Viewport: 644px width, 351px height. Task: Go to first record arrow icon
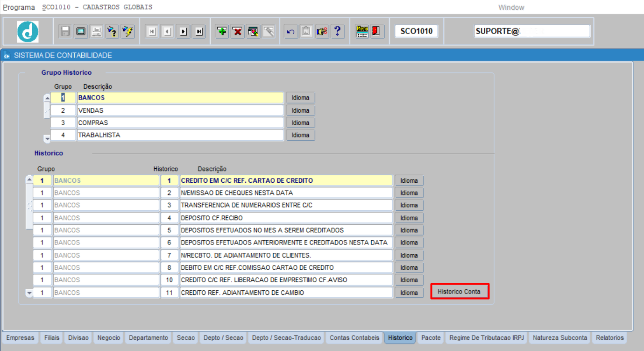click(152, 31)
